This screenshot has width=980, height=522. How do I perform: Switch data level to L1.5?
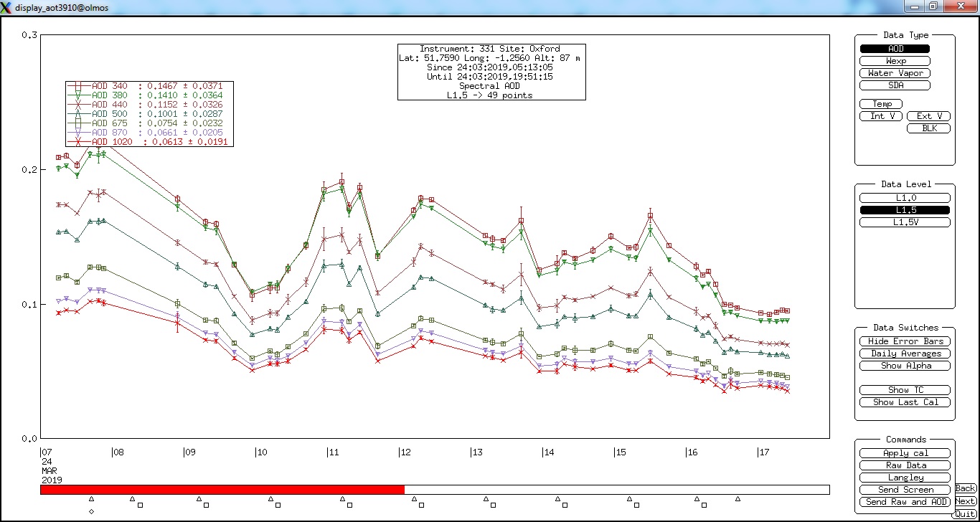tap(905, 210)
